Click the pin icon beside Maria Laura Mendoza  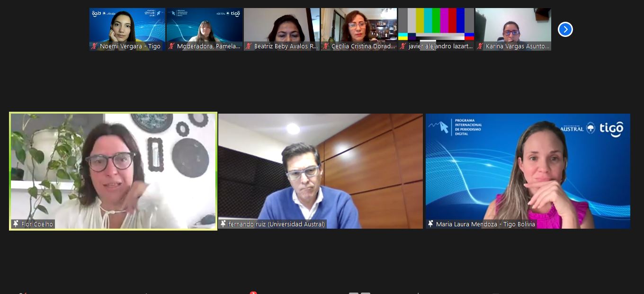click(431, 224)
